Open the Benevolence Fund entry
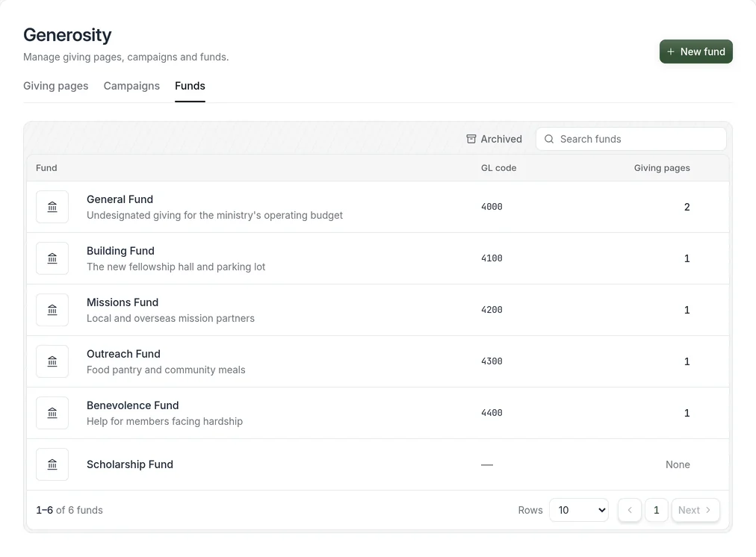Viewport: 756px width, 557px height. pyautogui.click(x=378, y=414)
